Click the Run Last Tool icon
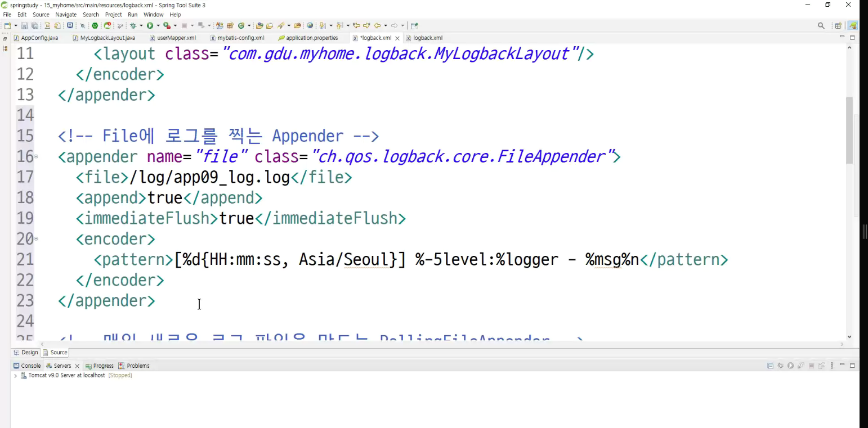The width and height of the screenshot is (868, 428). pos(167,25)
